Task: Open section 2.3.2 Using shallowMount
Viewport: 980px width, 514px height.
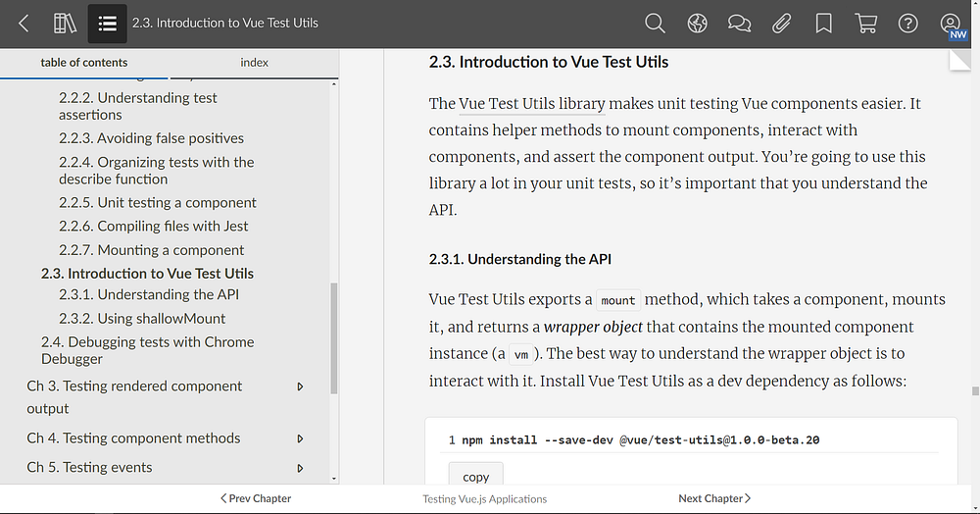Action: click(x=142, y=318)
